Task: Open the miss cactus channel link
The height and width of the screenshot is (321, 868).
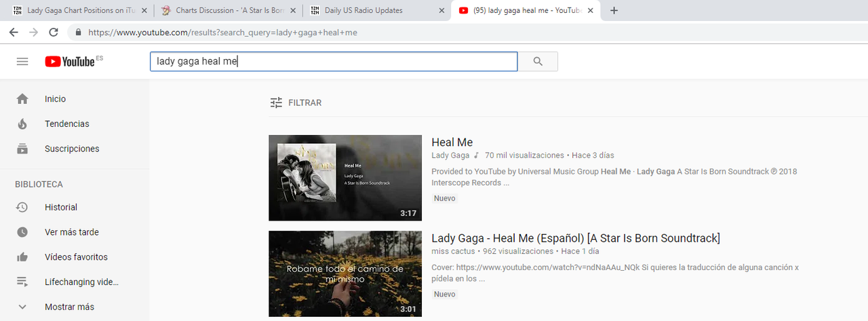Action: pyautogui.click(x=454, y=251)
